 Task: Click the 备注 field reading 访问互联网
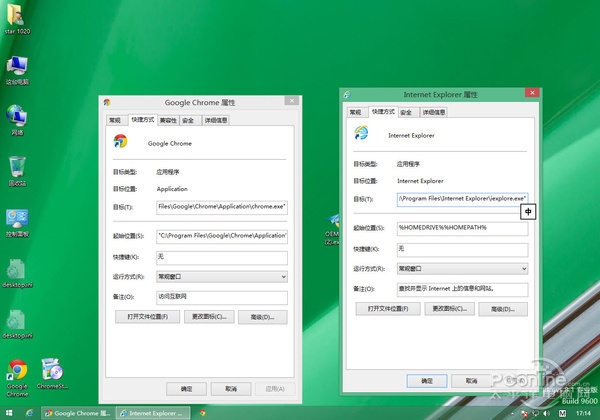click(222, 298)
